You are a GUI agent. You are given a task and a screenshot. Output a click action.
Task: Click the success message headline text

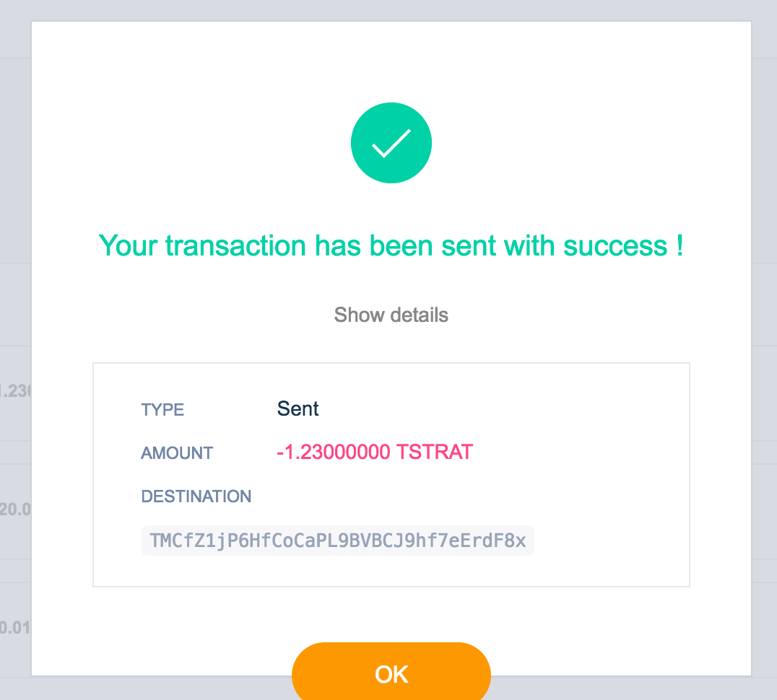pos(391,246)
